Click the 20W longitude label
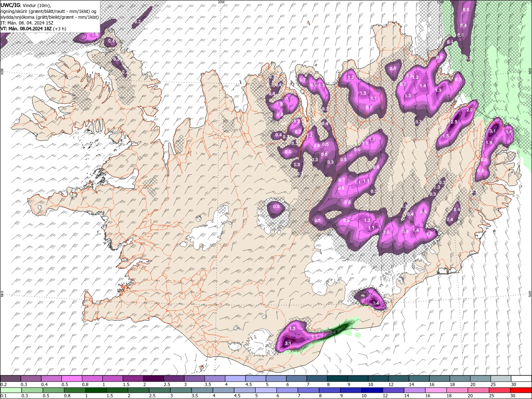 coord(221,2)
